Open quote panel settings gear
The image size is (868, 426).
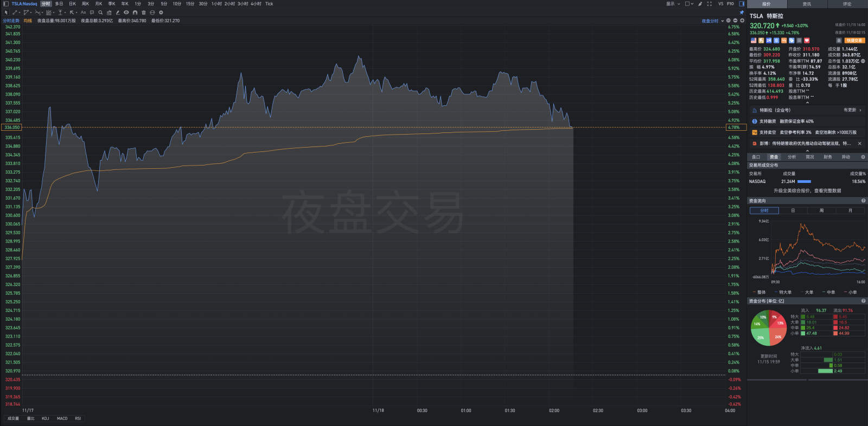[863, 157]
